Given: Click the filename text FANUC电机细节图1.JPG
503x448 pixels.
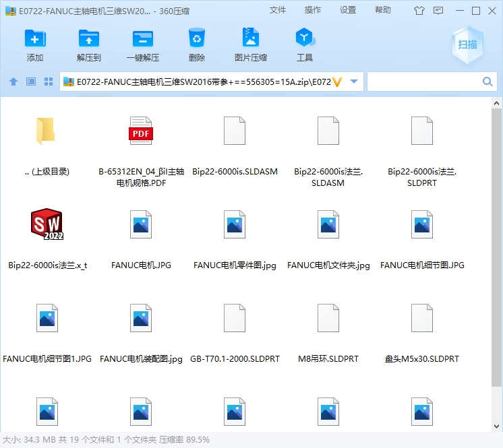Looking at the screenshot, I should coord(47,359).
